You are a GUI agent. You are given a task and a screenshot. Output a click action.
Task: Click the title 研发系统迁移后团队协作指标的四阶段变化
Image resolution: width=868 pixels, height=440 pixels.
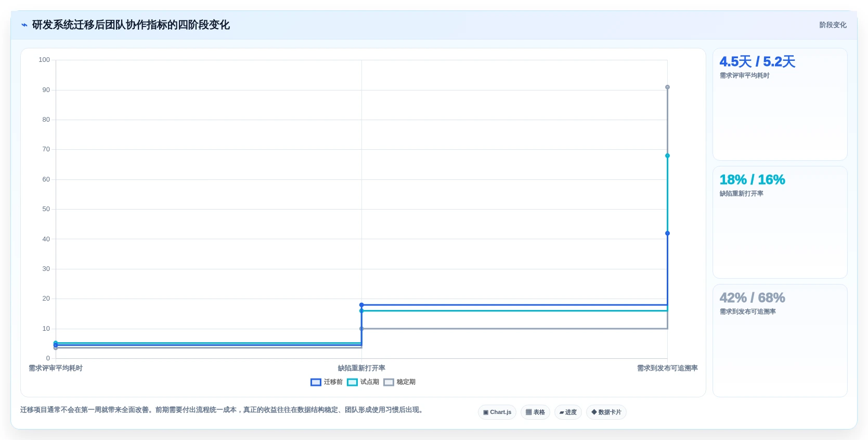[x=131, y=25]
